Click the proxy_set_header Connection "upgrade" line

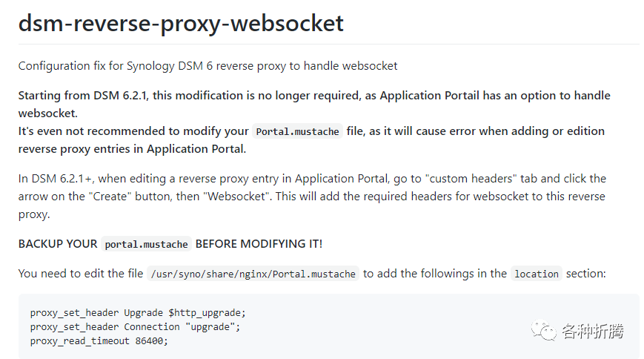pyautogui.click(x=135, y=327)
